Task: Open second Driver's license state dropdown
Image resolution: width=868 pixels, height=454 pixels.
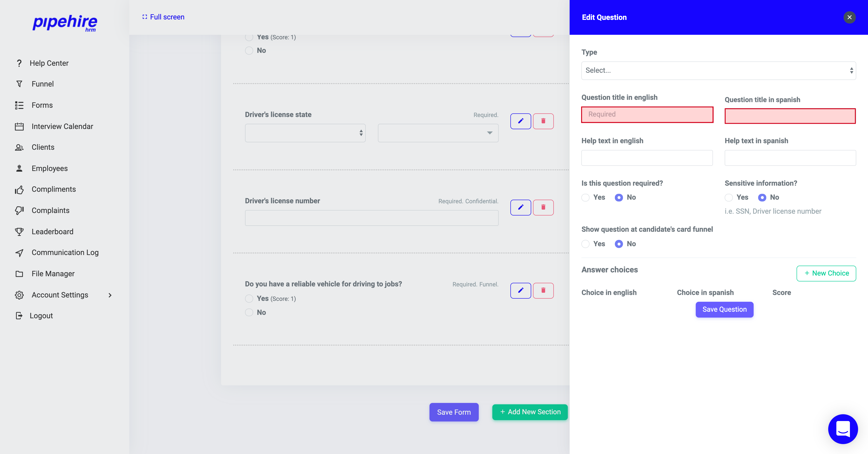Action: click(438, 133)
